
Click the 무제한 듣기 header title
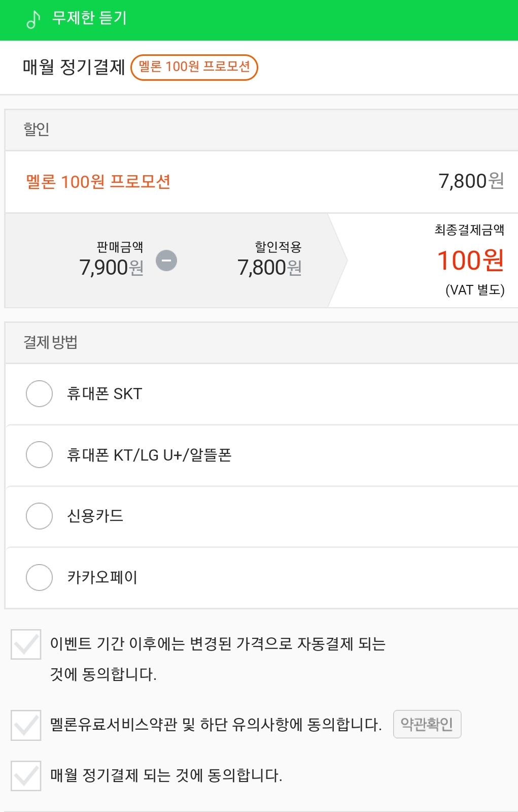89,19
